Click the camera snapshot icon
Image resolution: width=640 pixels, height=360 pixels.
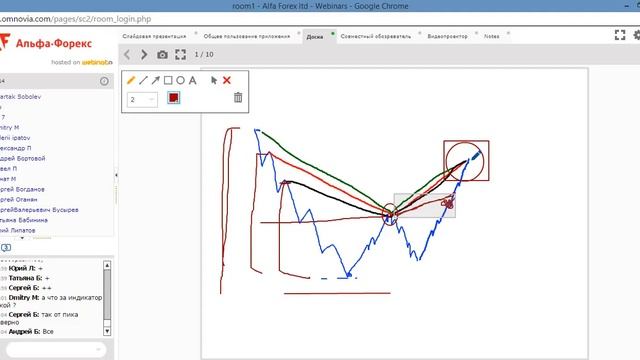pos(162,55)
